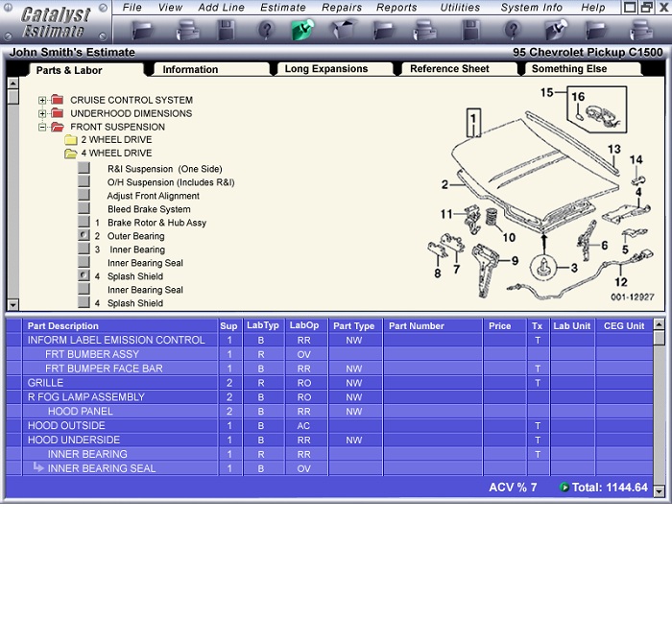Click callout number 9 in the hood diagram
The height and width of the screenshot is (643, 672).
515,261
